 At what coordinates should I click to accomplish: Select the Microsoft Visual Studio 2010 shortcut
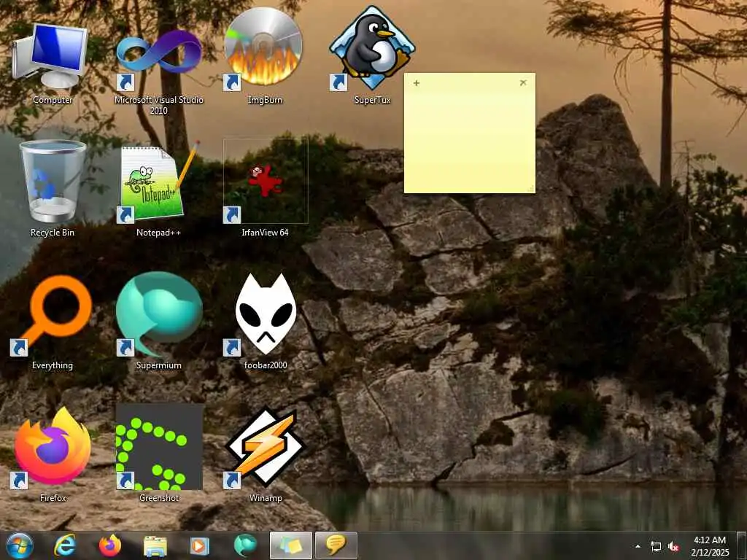[x=159, y=57]
